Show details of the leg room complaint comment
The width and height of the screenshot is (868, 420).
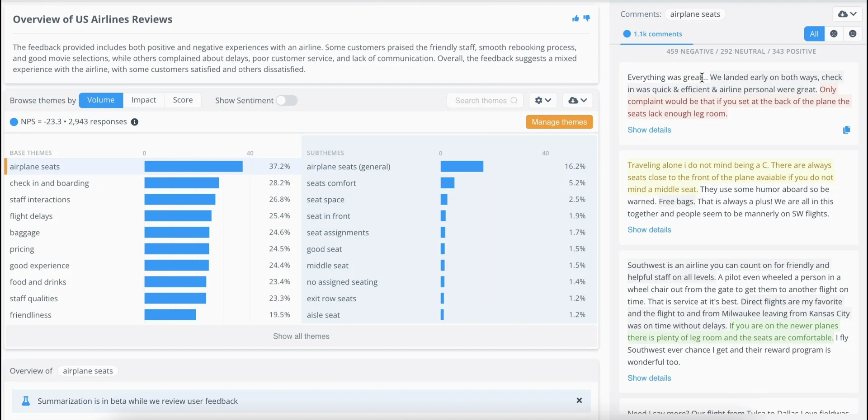point(649,130)
